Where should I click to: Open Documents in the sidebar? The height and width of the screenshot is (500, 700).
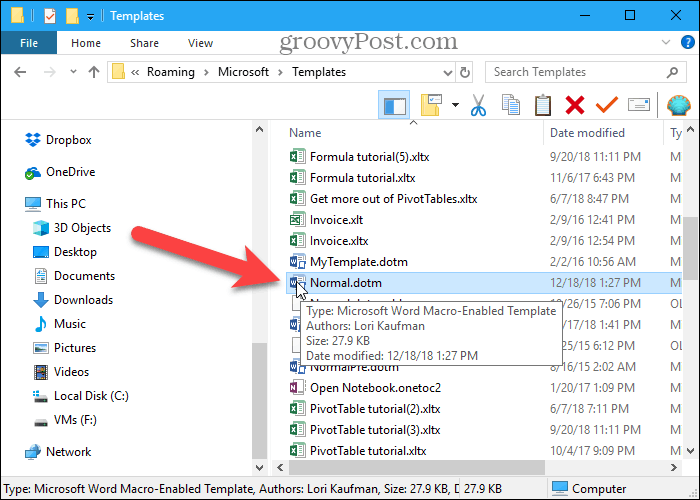click(x=74, y=276)
